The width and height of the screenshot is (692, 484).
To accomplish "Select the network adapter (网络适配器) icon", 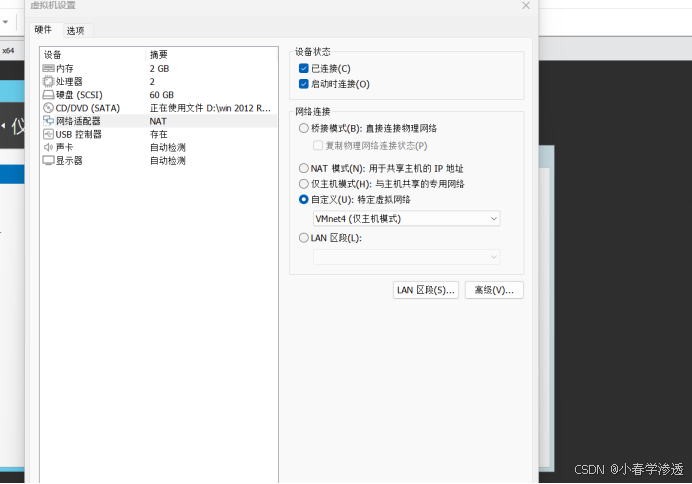I will [48, 121].
